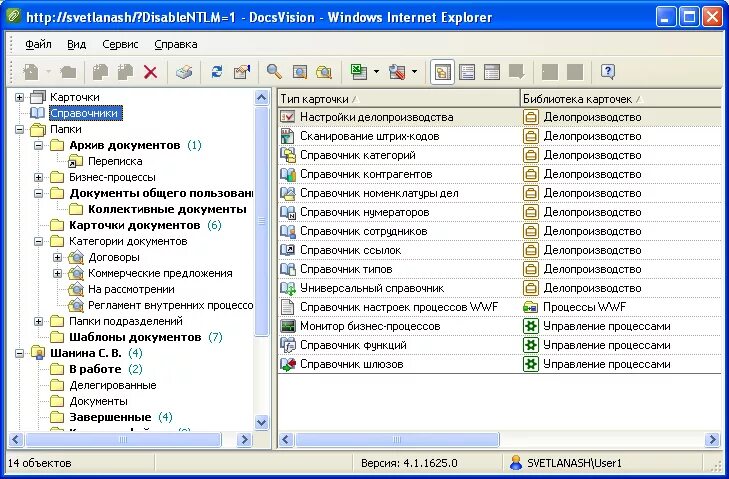Click Справочник типов row icon
The width and height of the screenshot is (729, 479).
pos(288,269)
